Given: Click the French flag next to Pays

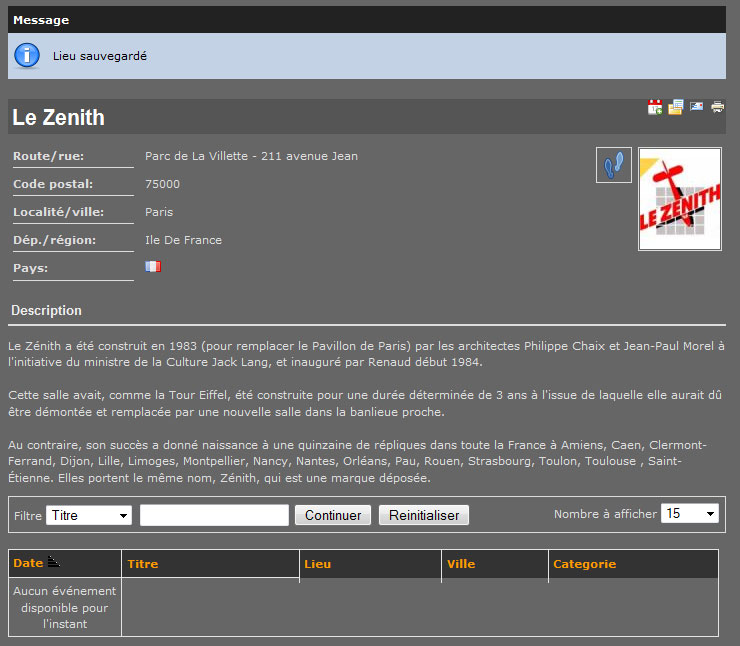Looking at the screenshot, I should pos(153,267).
